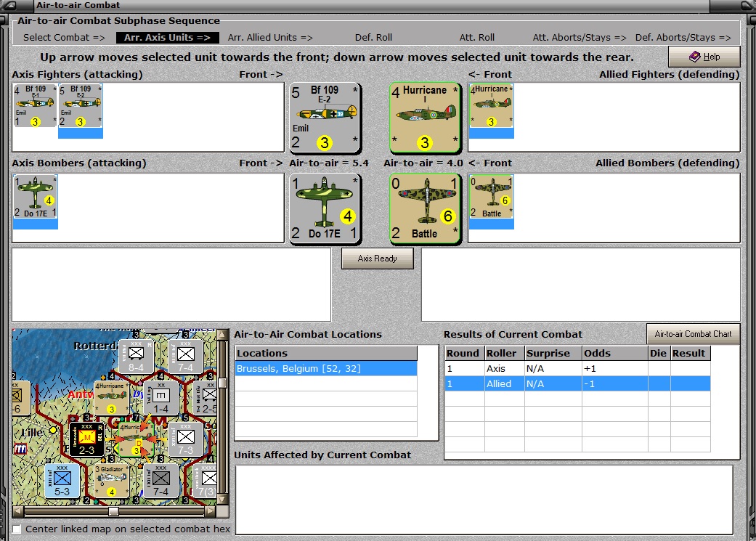Click the Hurricane air counter near Antwerp
756x541 pixels.
tap(111, 398)
